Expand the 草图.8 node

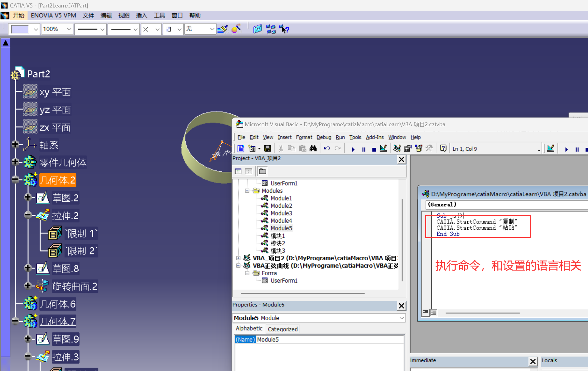pyautogui.click(x=28, y=268)
